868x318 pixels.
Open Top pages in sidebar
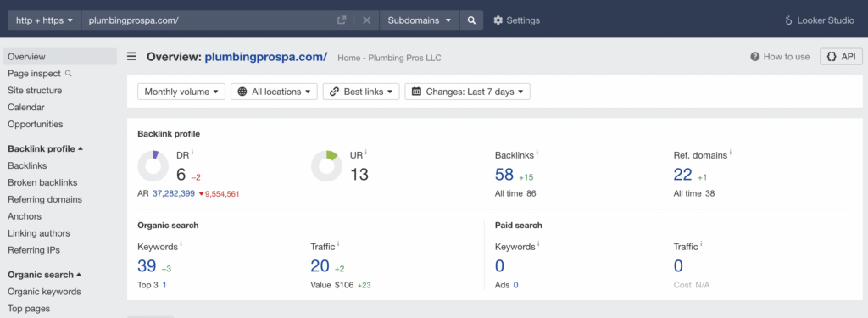[x=29, y=309]
